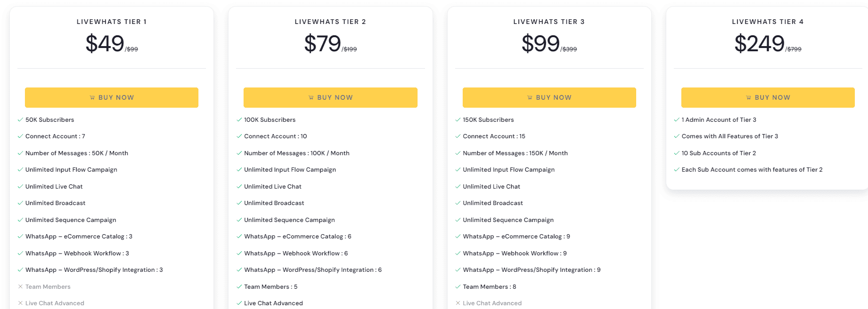Click the checkmark beside Unlimited Live Chat in Tier 3
The width and height of the screenshot is (868, 309).
point(457,186)
